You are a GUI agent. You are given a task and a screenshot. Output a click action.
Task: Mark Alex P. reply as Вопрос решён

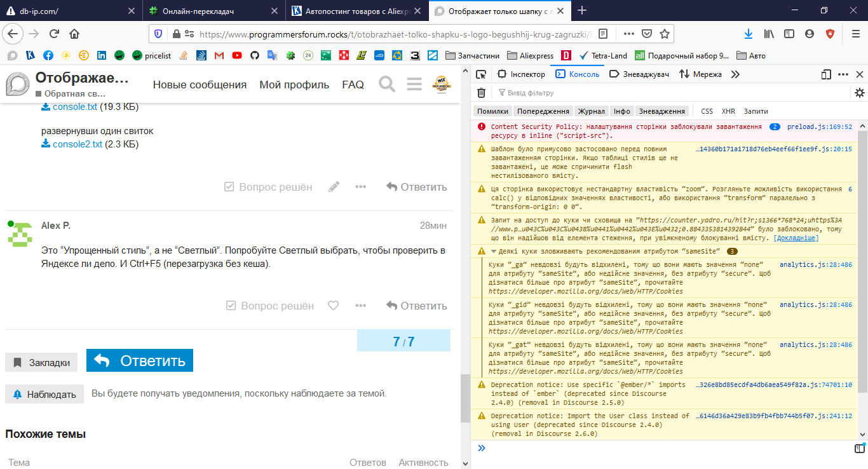point(270,306)
